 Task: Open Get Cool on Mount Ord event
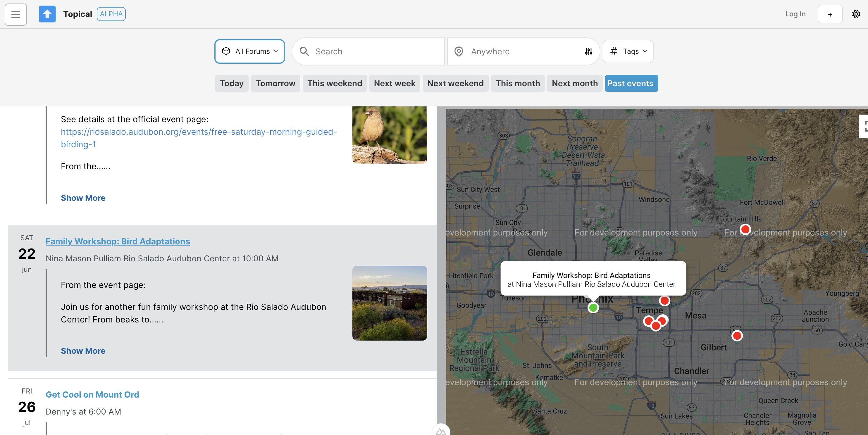(92, 395)
